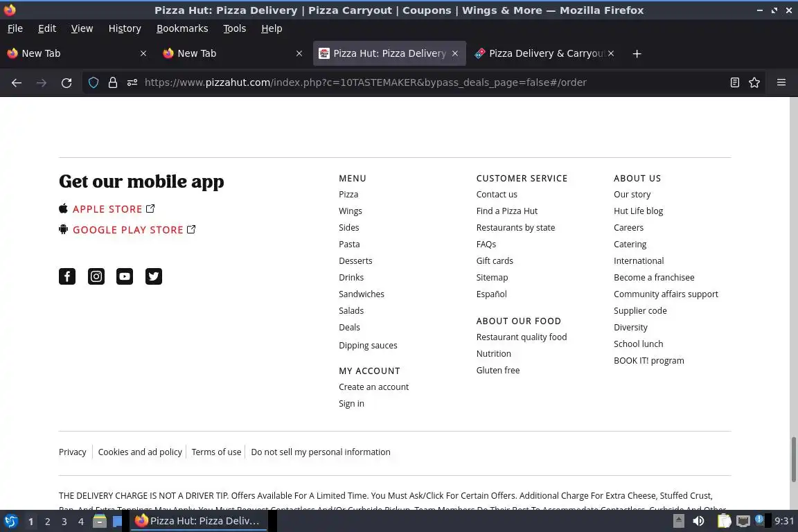
Task: Click the volume speaker tray icon
Action: click(x=698, y=521)
